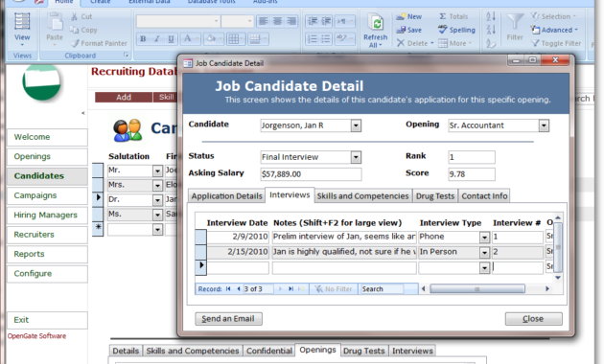Open the View button in the ribbon

tap(22, 29)
